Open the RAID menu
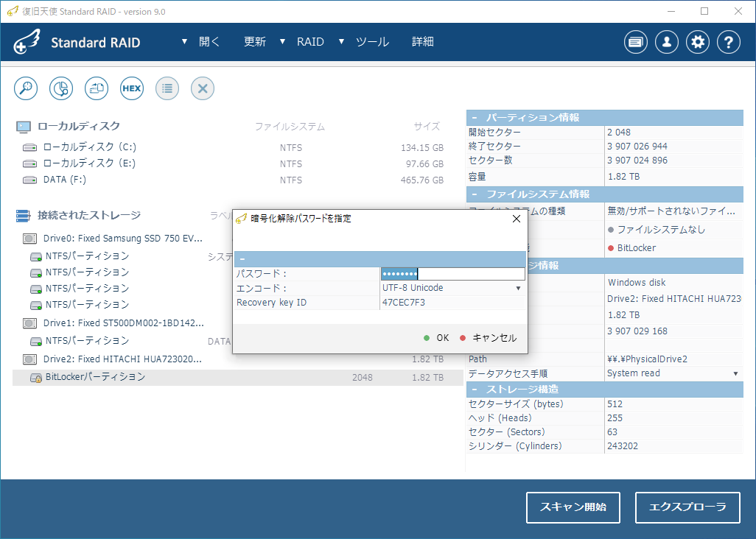This screenshot has height=539, width=756. 310,42
